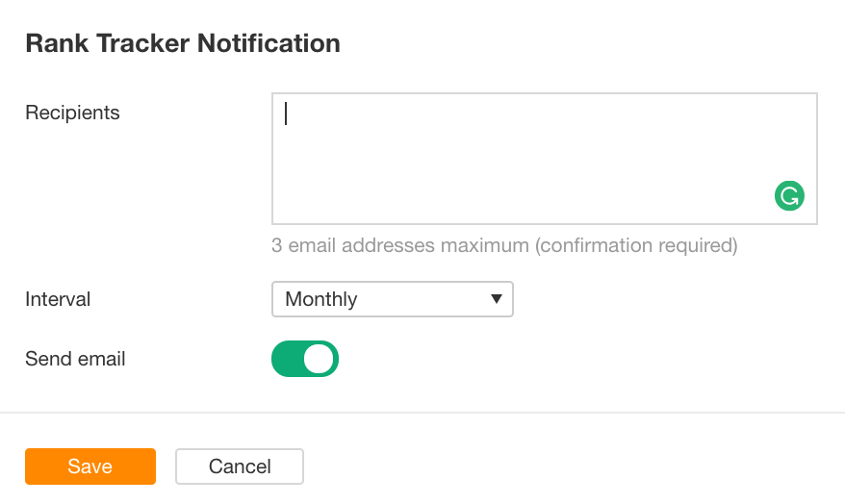The height and width of the screenshot is (504, 845).
Task: Click the confirmation required note text
Action: click(x=636, y=245)
